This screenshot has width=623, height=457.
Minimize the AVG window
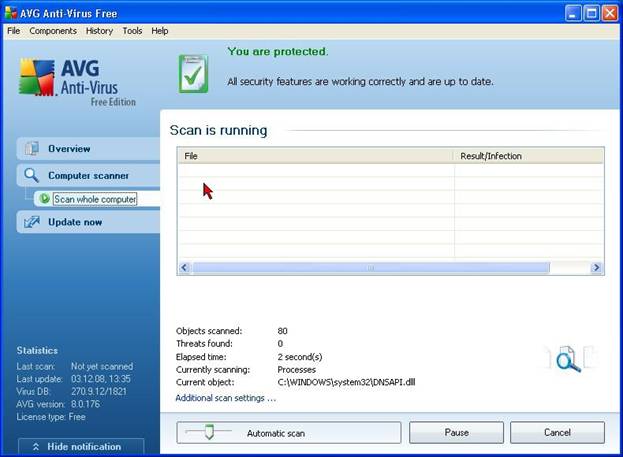tap(573, 14)
